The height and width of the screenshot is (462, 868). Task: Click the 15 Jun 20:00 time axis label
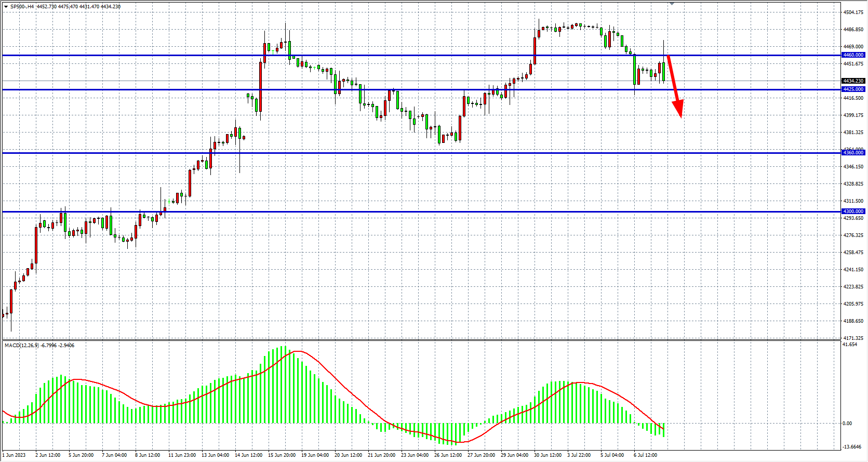tap(282, 455)
